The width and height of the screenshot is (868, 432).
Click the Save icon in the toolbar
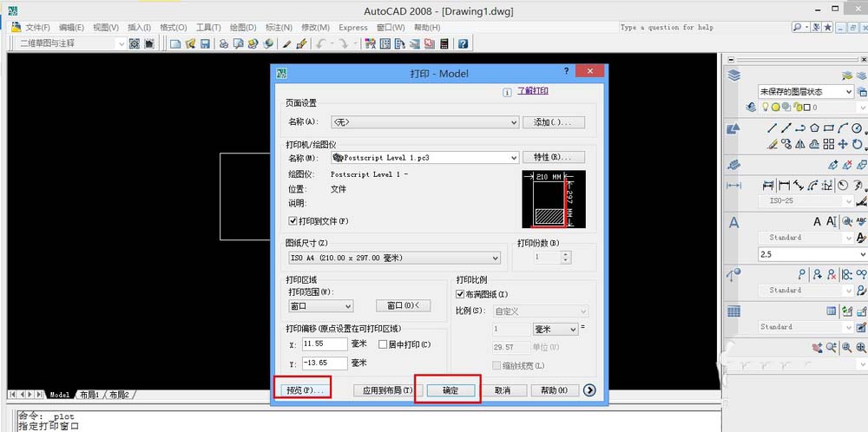[x=205, y=43]
